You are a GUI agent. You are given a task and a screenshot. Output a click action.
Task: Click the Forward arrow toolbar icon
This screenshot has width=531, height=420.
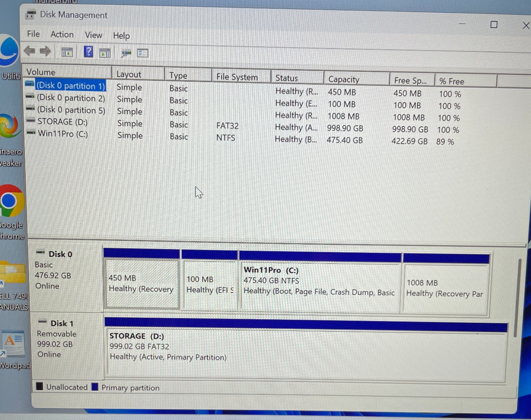coord(45,51)
